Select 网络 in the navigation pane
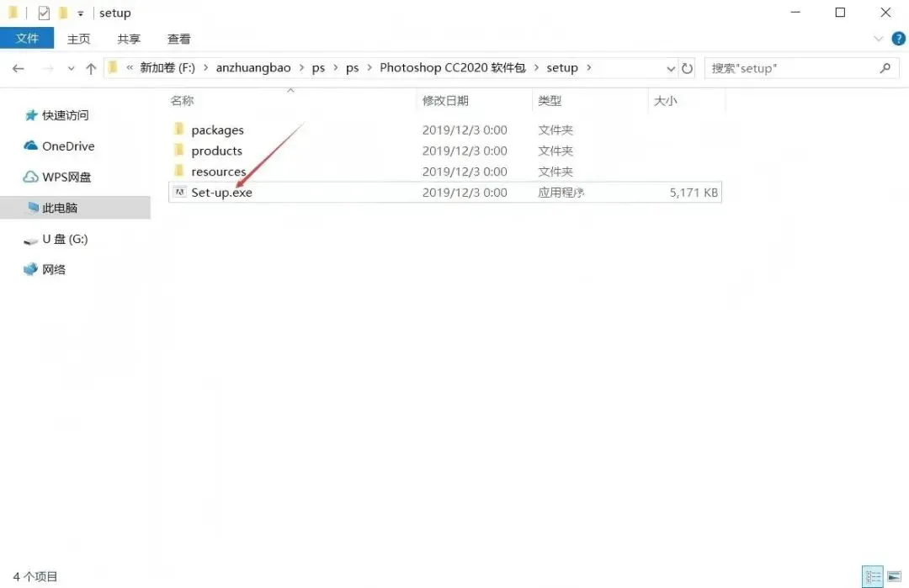 click(x=54, y=269)
